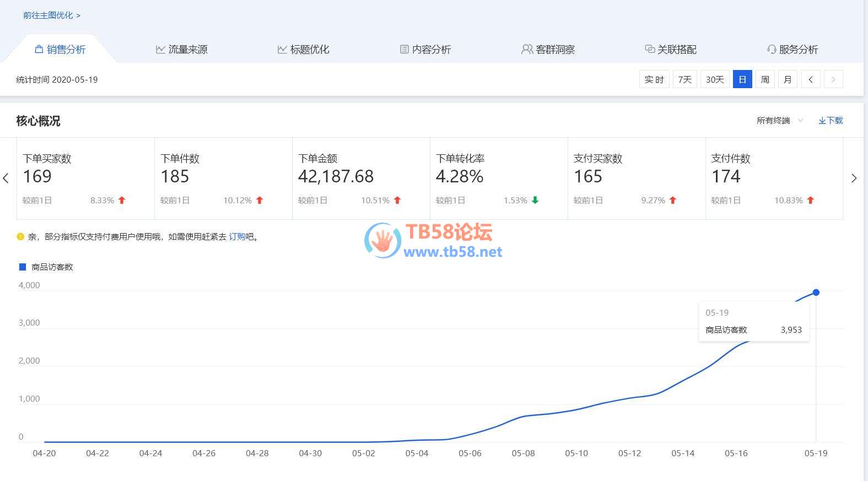Go to previous date with left arrow
Screen dimensions: 868x481
pyautogui.click(x=811, y=79)
